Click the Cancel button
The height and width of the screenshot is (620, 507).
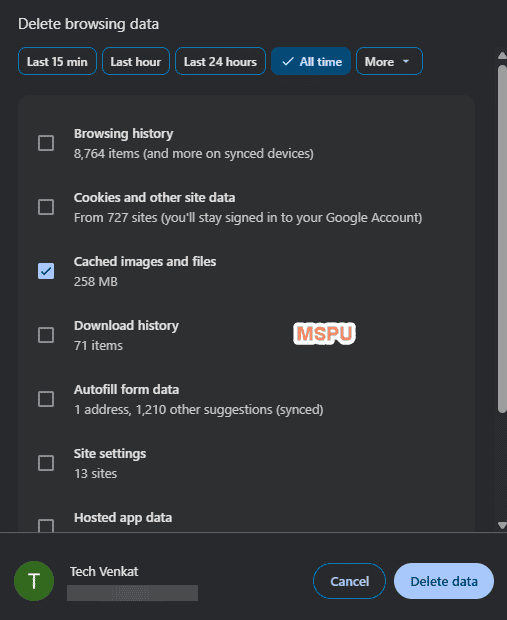click(x=349, y=581)
